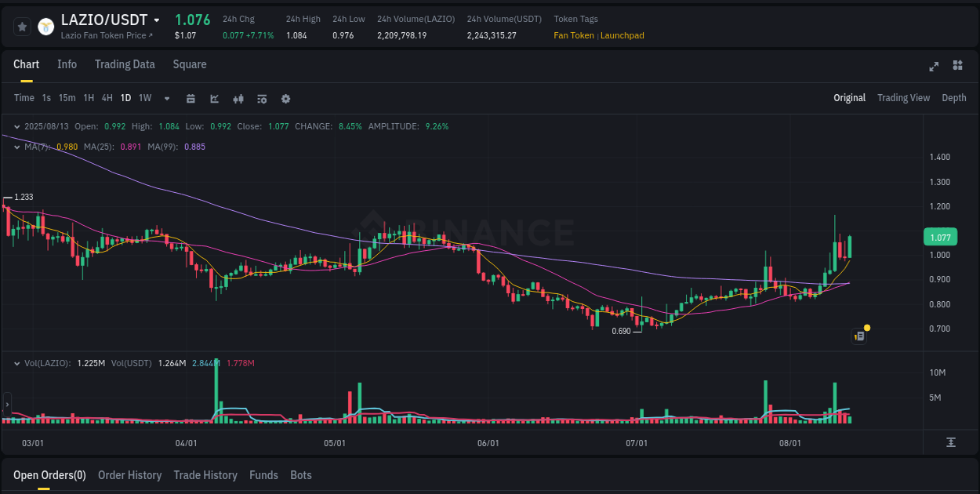Open the widgets layout icon top right

(957, 67)
